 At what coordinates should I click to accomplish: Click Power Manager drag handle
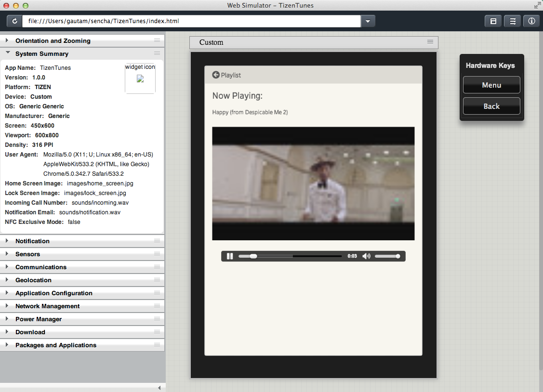pyautogui.click(x=157, y=319)
